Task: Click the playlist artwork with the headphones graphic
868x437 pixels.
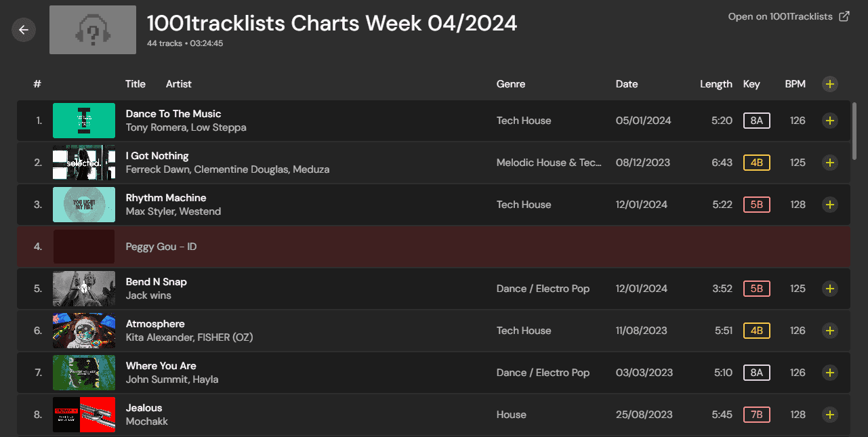Action: point(92,30)
